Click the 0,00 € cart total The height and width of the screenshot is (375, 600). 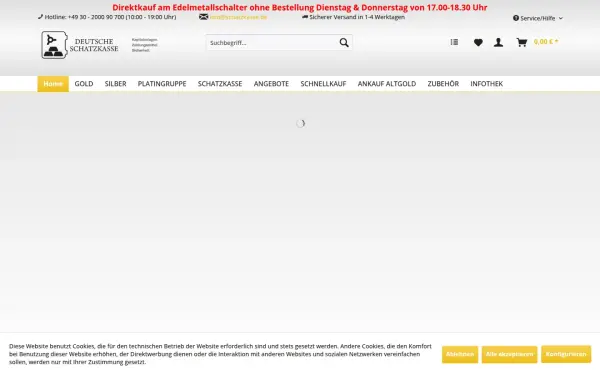546,42
